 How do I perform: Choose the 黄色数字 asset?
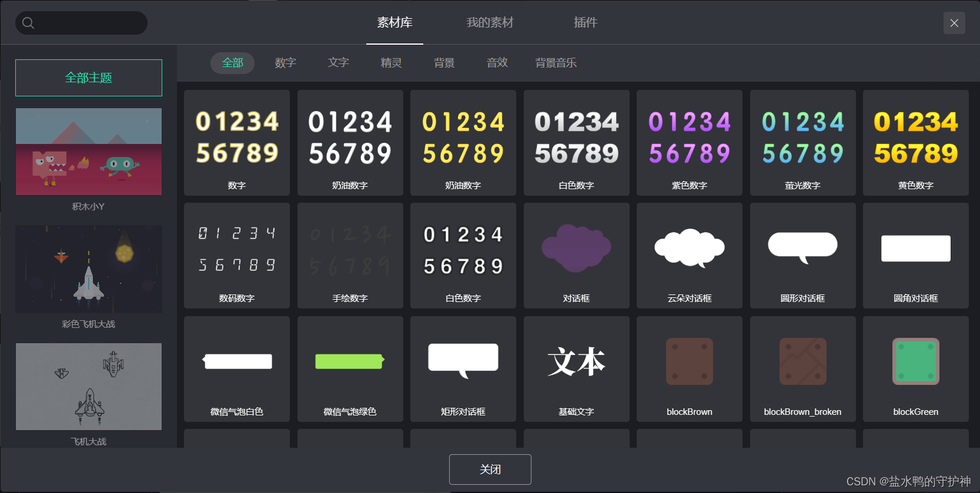coord(916,143)
